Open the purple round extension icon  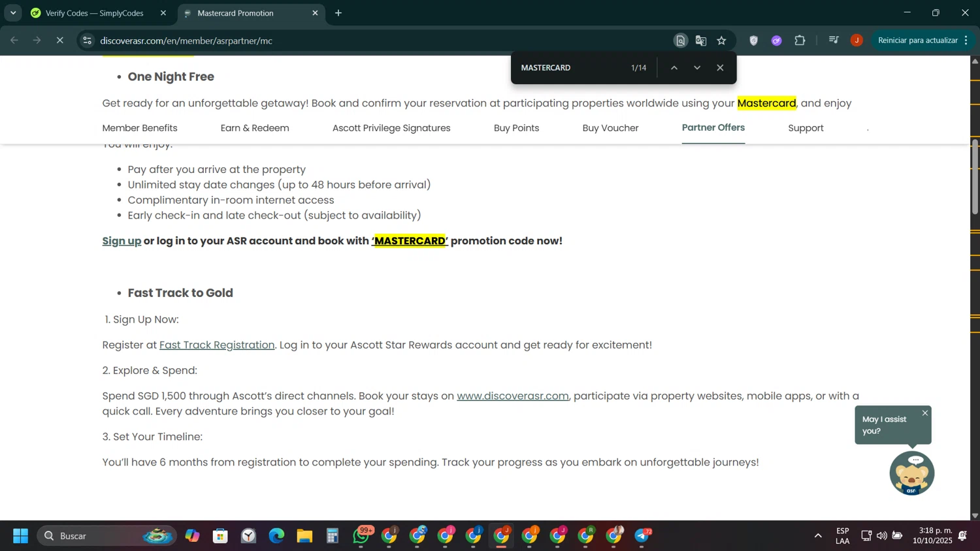pyautogui.click(x=776, y=40)
